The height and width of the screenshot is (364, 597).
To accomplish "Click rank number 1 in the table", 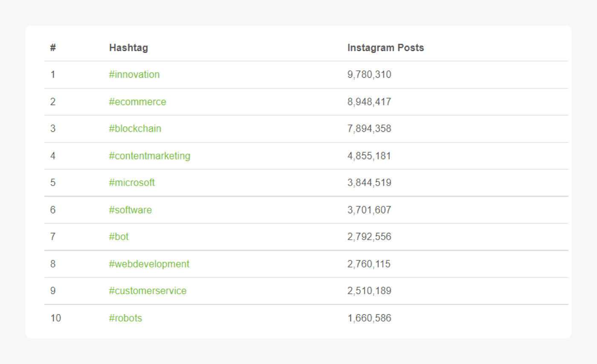I will coord(52,75).
